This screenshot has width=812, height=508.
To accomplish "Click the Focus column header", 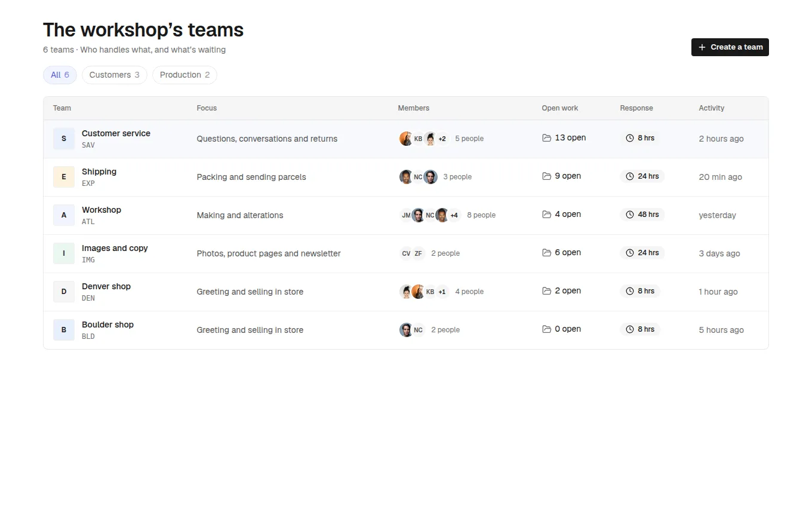I will [207, 108].
